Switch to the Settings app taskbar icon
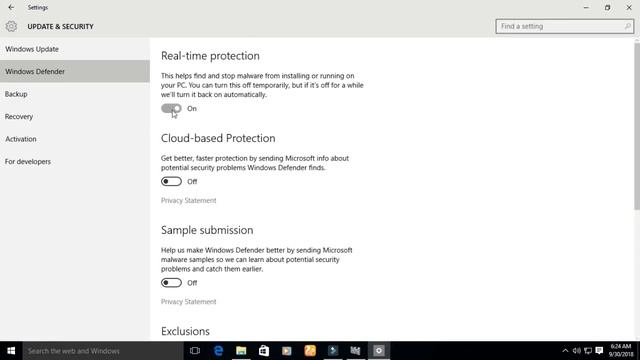This screenshot has height=360, width=640. click(379, 351)
